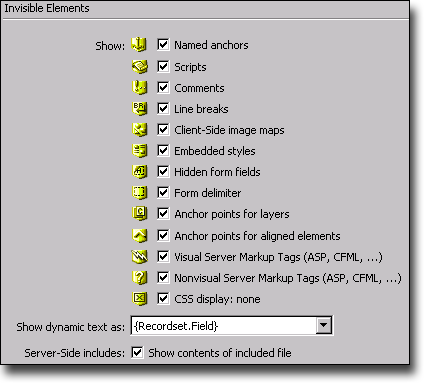Click the Named anchors label text
The height and width of the screenshot is (383, 430).
tap(211, 45)
